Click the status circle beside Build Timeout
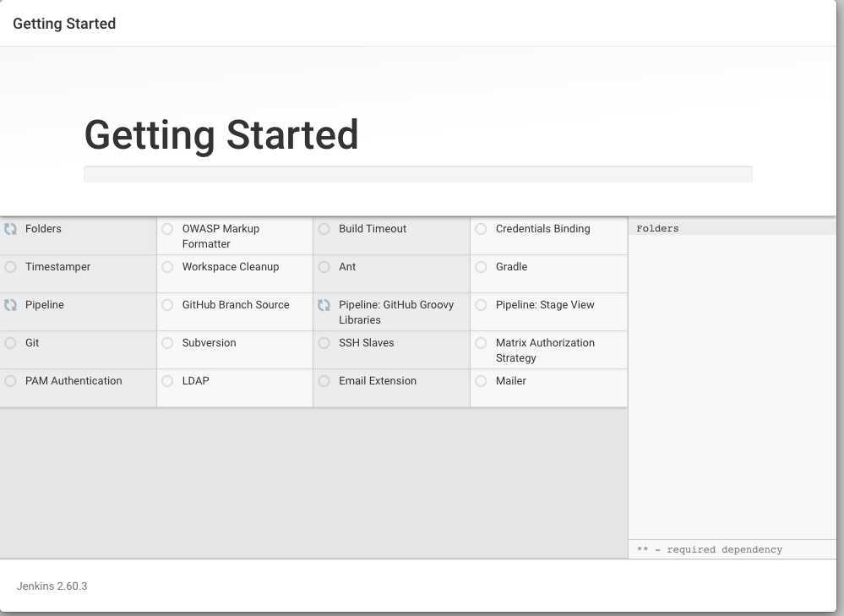The width and height of the screenshot is (844, 616). pyautogui.click(x=324, y=229)
